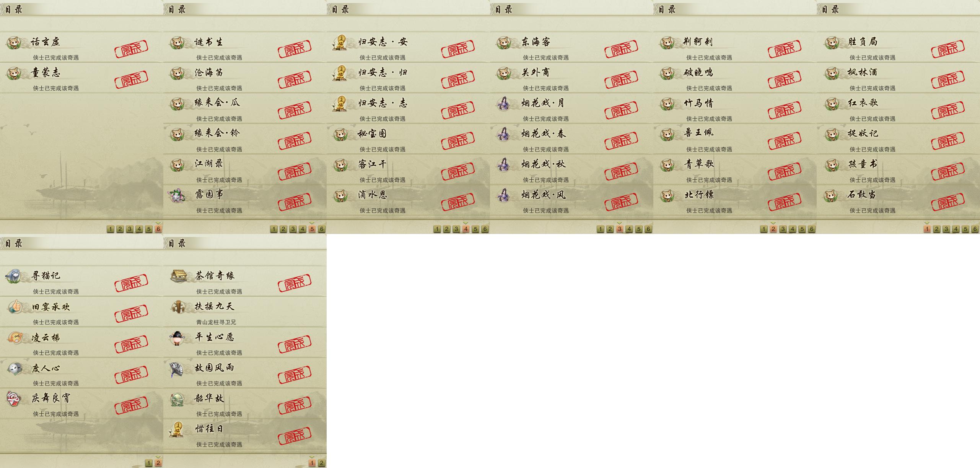Switch to page 2 in 茶馆奇缘 panel

pos(322,463)
